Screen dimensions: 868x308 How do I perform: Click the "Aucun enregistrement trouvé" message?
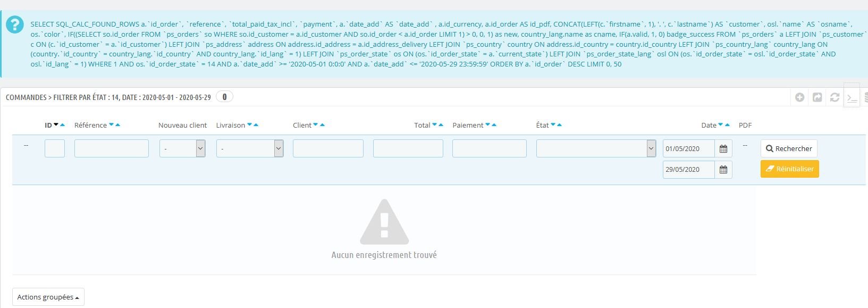pyautogui.click(x=384, y=255)
